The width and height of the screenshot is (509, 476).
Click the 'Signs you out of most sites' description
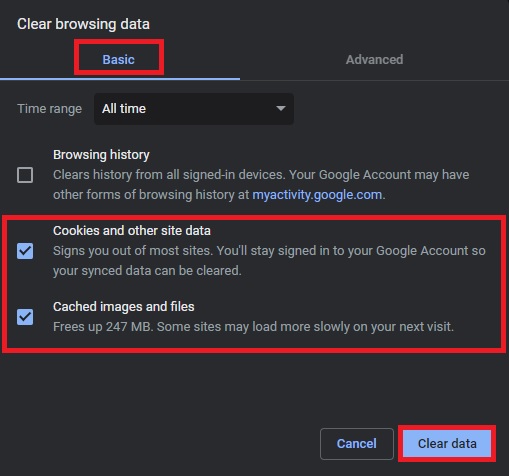269,251
